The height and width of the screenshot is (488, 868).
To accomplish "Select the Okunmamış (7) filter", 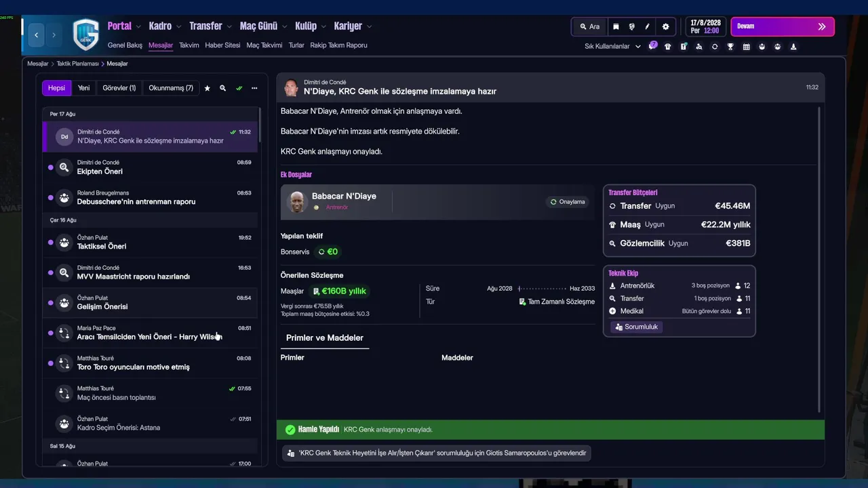I will pyautogui.click(x=171, y=88).
